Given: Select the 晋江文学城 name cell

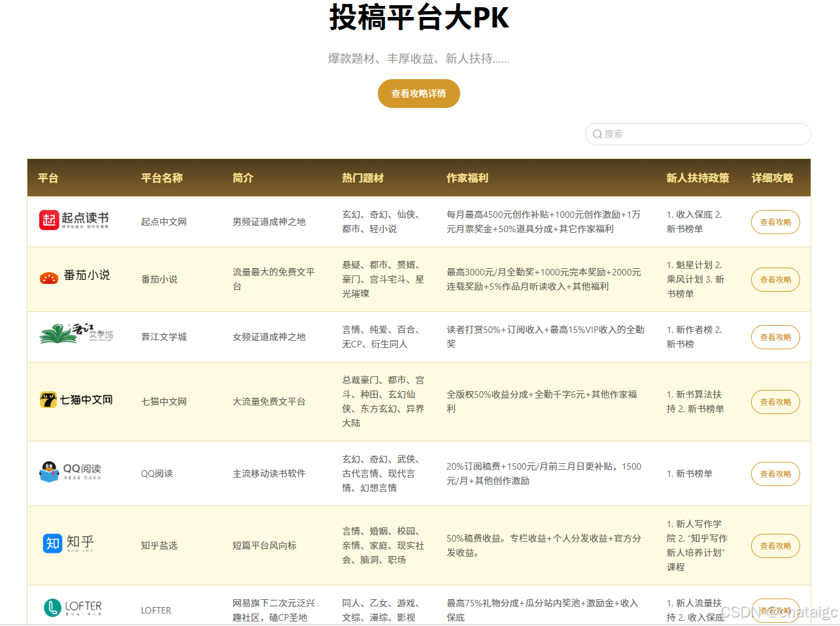Looking at the screenshot, I should point(164,337).
